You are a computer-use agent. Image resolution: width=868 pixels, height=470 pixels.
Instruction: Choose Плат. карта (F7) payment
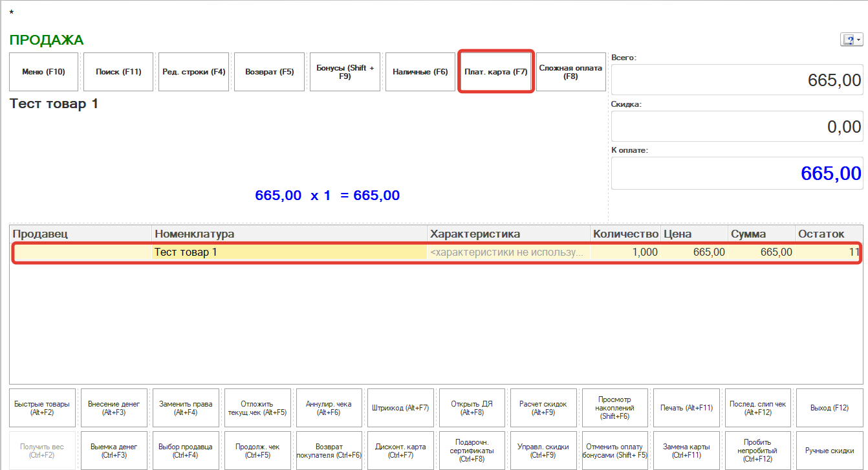click(495, 72)
